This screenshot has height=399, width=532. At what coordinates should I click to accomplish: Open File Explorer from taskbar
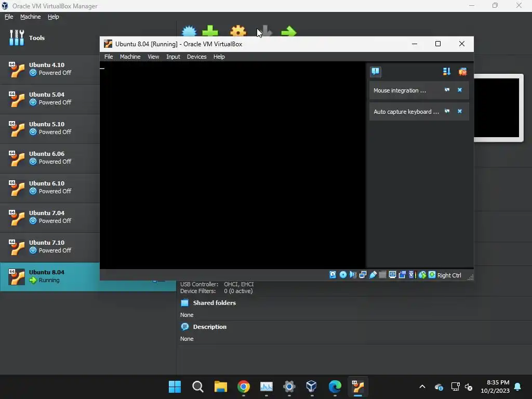220,387
